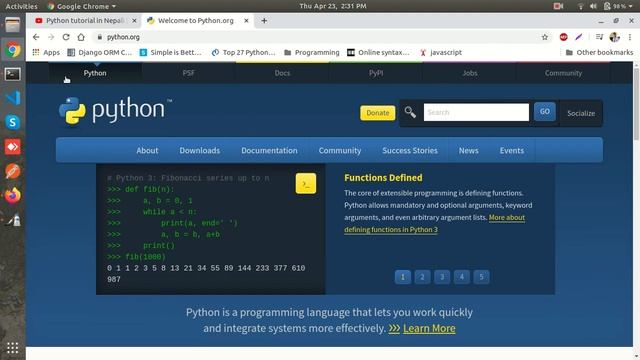Open Google Chrome app menu dropdown

pos(82,6)
